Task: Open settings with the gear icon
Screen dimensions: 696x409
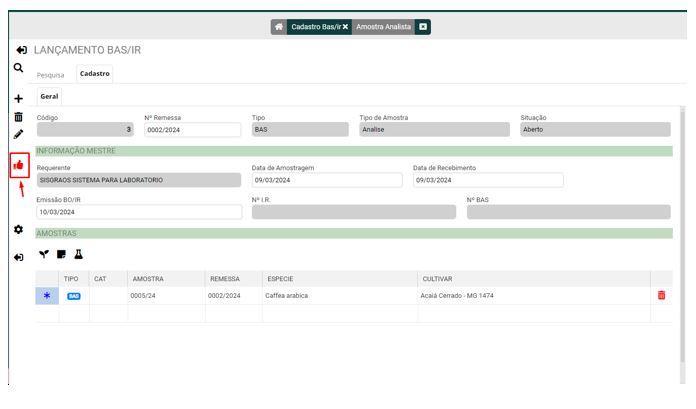Action: [18, 229]
